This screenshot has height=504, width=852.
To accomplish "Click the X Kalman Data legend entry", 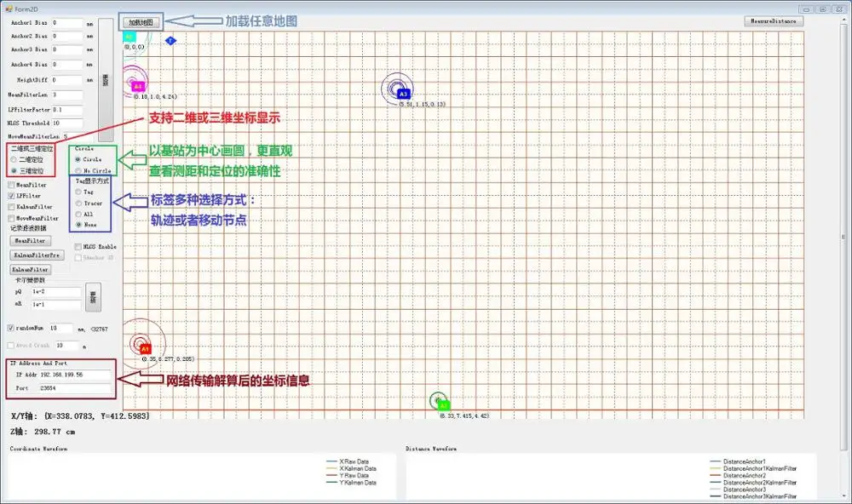I will pos(352,469).
